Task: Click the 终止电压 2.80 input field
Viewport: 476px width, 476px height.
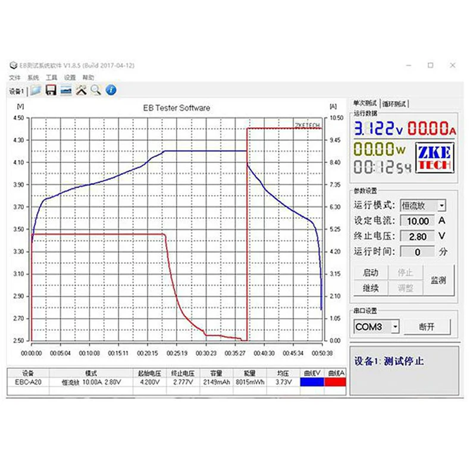Action: click(418, 236)
